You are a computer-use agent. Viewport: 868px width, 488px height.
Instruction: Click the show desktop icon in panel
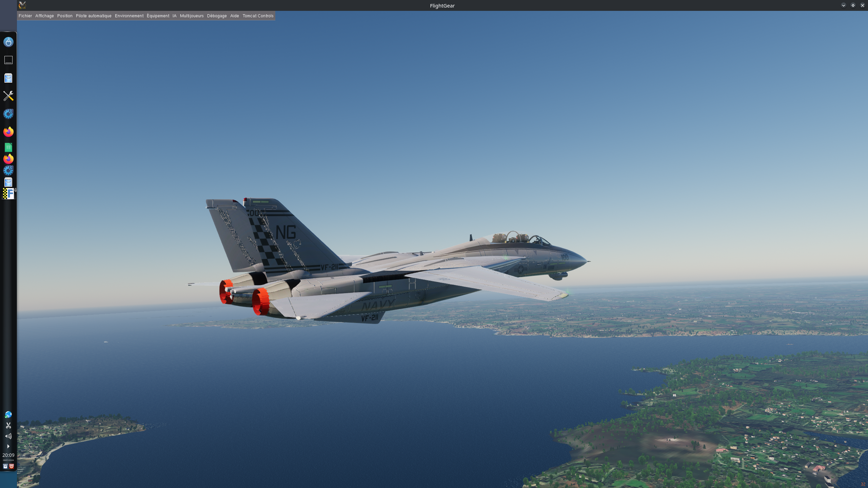8,60
